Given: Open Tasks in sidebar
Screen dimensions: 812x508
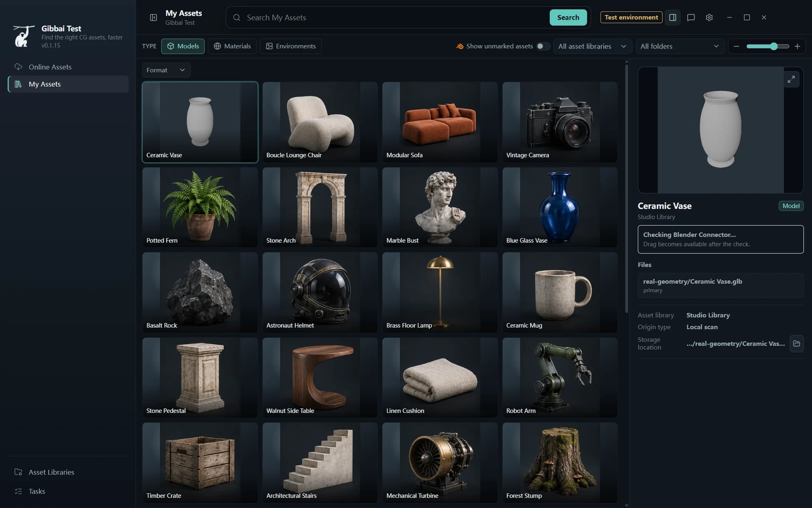Looking at the screenshot, I should (68, 491).
